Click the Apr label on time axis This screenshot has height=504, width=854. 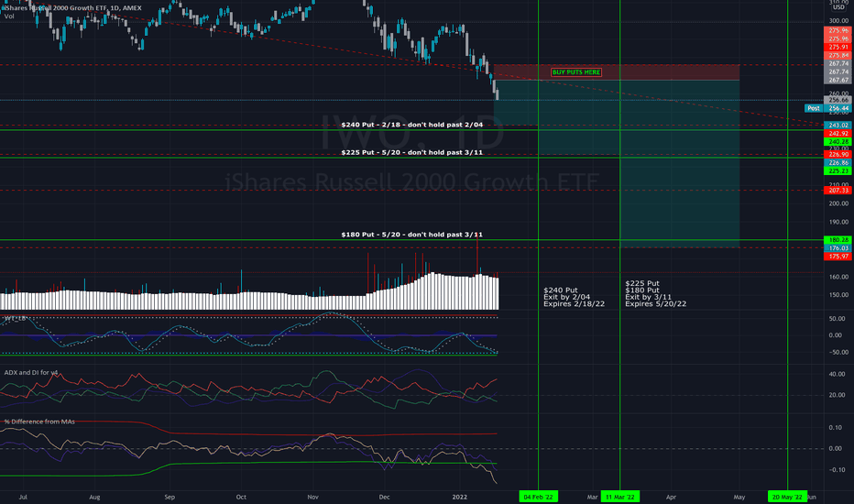click(671, 497)
